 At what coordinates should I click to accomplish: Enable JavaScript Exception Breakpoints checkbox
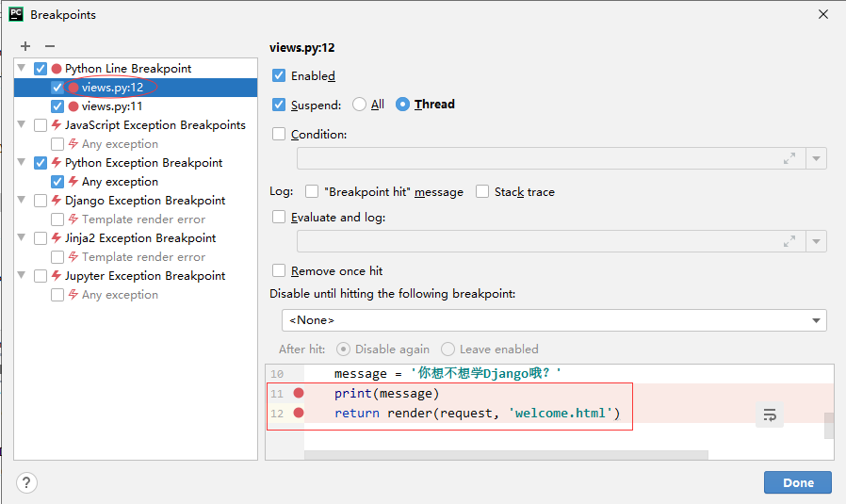click(41, 125)
